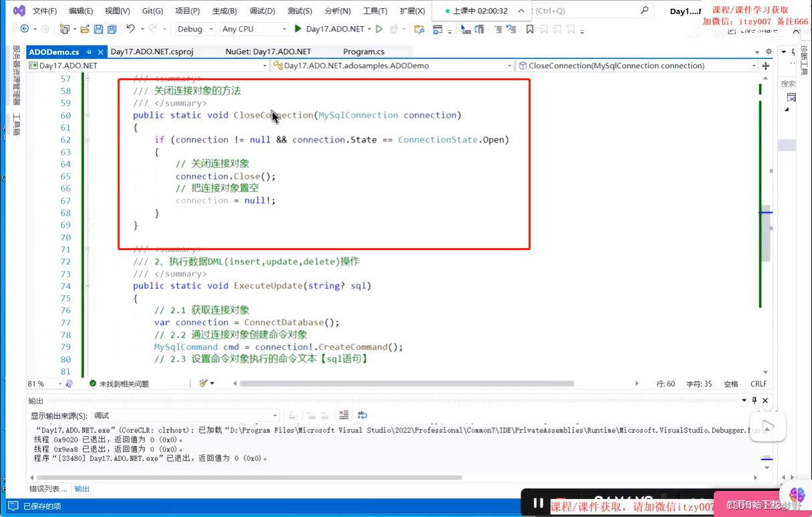
Task: Open the 项目(P) menu
Action: [x=187, y=11]
